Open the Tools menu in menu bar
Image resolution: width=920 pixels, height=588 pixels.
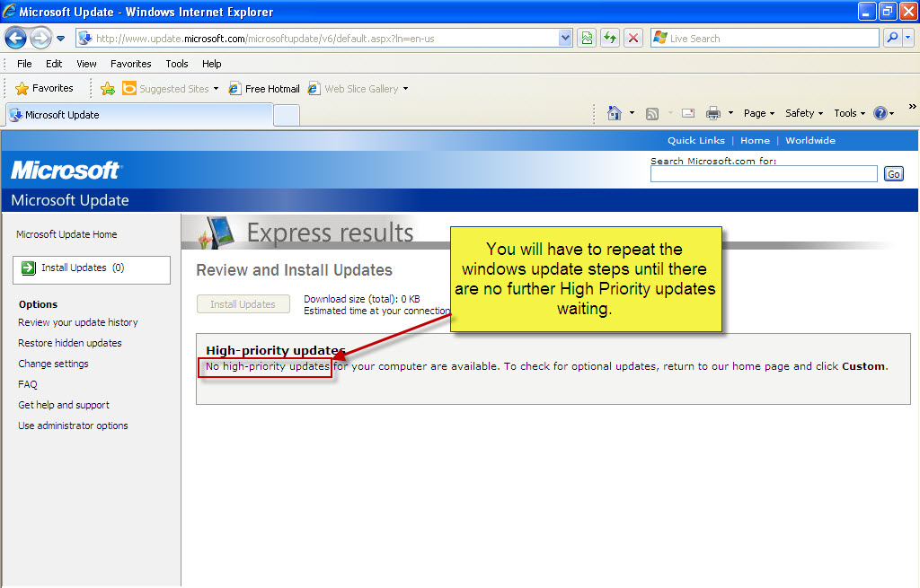(177, 64)
